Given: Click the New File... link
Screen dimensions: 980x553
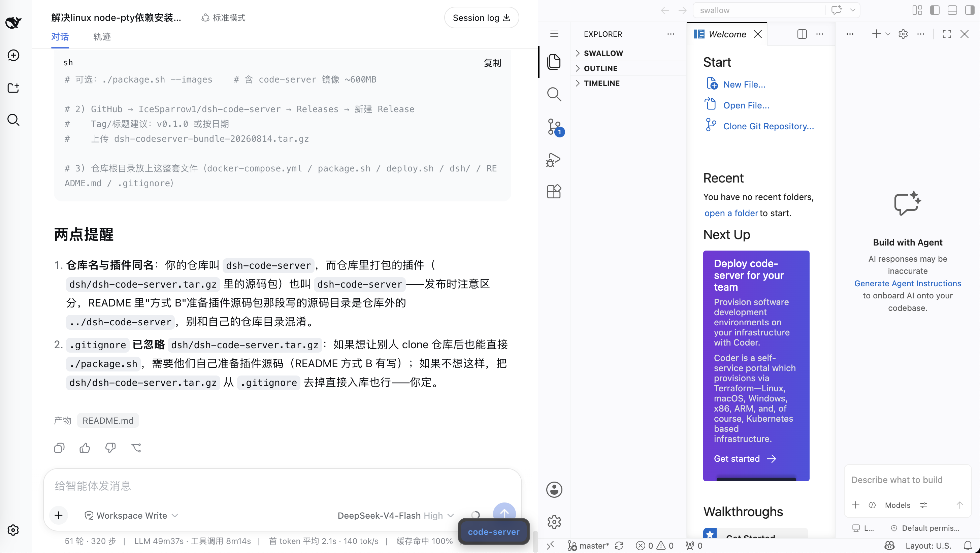Looking at the screenshot, I should (744, 85).
